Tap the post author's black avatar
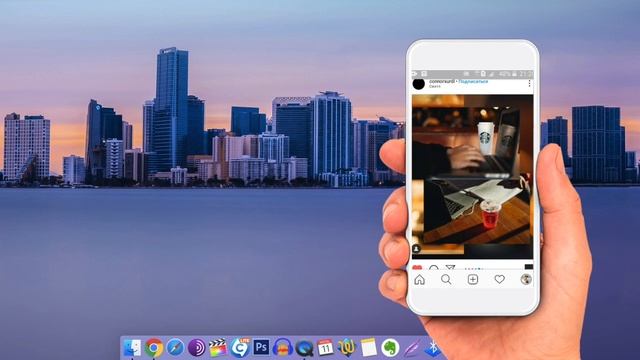Screen dimensions: 640x360 pos(419,84)
